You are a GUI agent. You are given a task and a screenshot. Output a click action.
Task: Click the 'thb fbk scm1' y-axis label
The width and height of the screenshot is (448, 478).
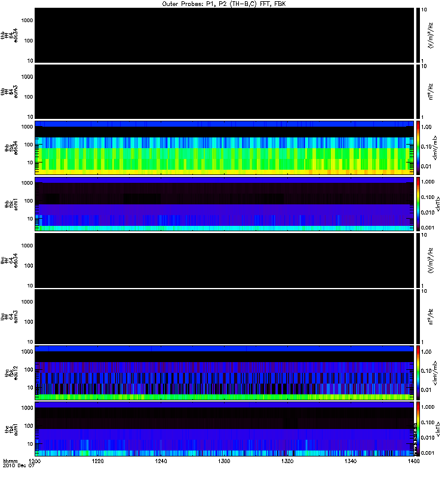(x=11, y=204)
